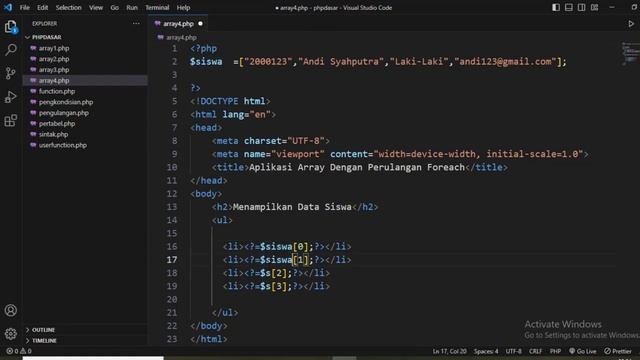Click the EXPLORER panel title
This screenshot has height=360, width=640.
click(x=44, y=24)
